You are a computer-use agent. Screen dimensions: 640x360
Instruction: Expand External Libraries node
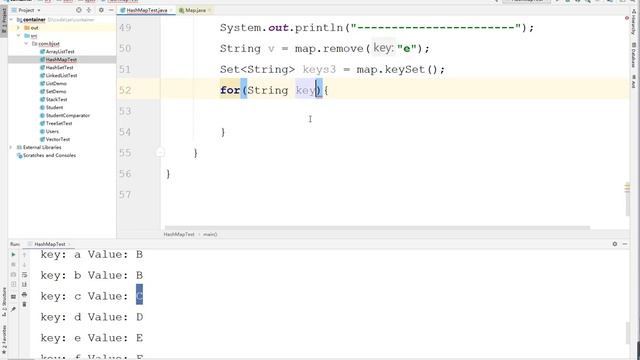click(11, 147)
